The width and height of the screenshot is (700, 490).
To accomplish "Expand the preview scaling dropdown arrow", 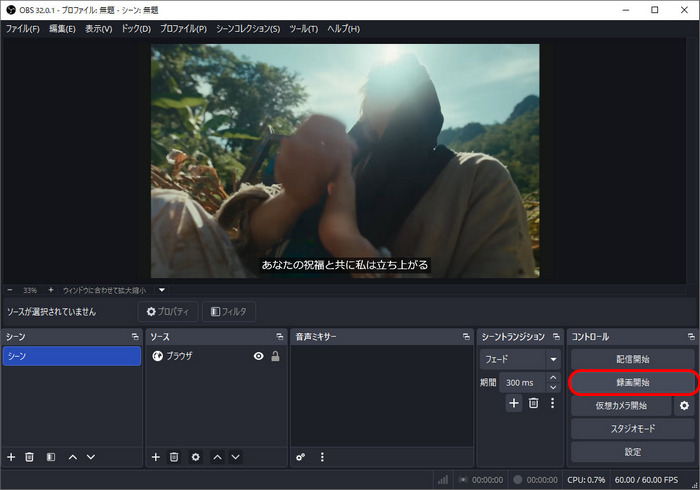I will tap(162, 290).
